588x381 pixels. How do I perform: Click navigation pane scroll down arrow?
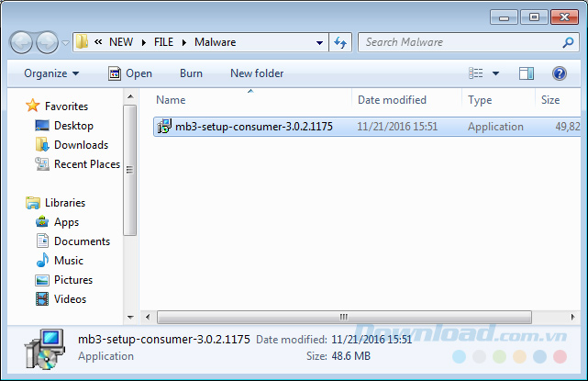pyautogui.click(x=130, y=318)
